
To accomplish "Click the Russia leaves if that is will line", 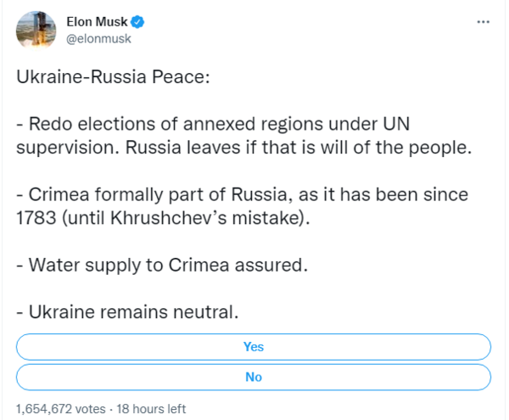I will (243, 148).
